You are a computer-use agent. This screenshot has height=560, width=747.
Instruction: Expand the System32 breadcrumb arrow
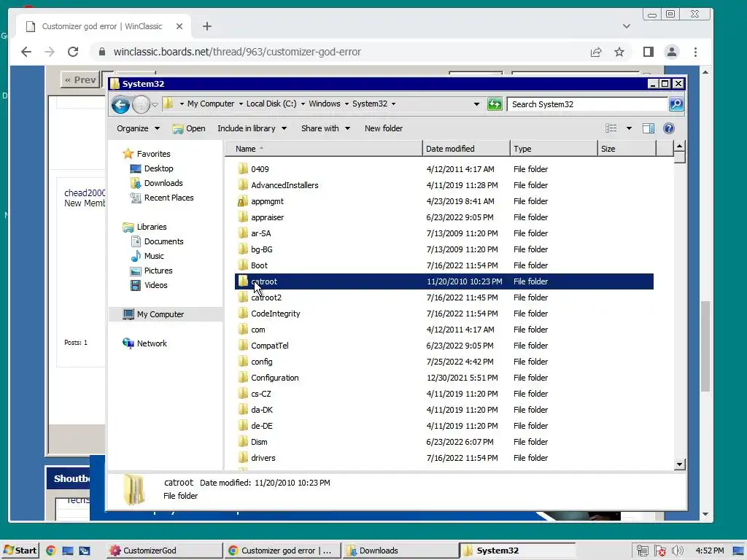point(393,104)
